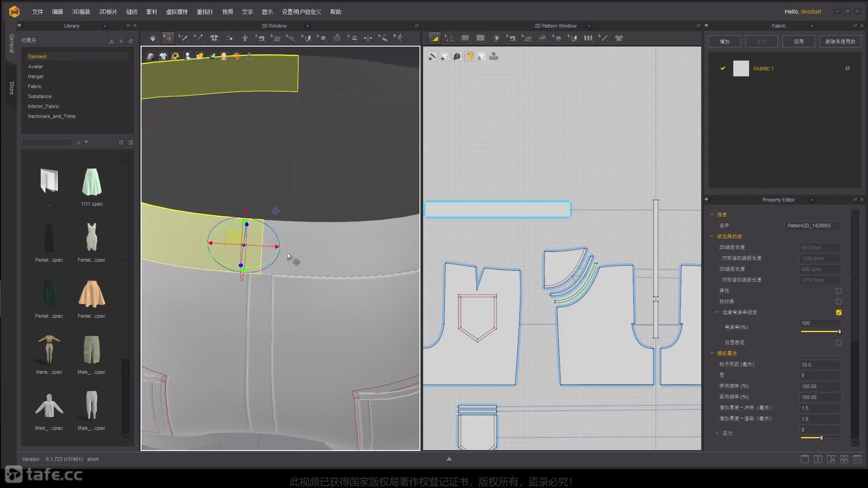
Task: Open the 2D Pattern Window dropdown arrow
Action: pyautogui.click(x=589, y=26)
